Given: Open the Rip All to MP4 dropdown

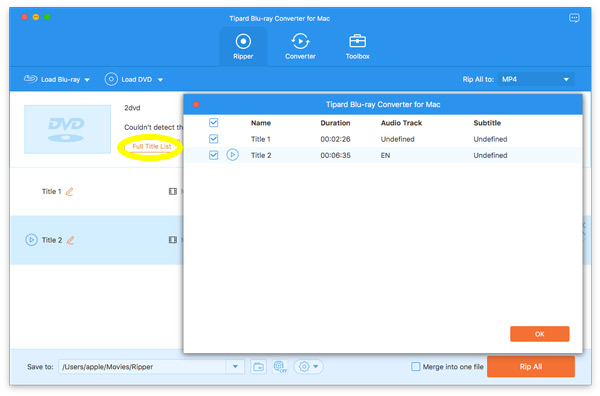Looking at the screenshot, I should [536, 80].
